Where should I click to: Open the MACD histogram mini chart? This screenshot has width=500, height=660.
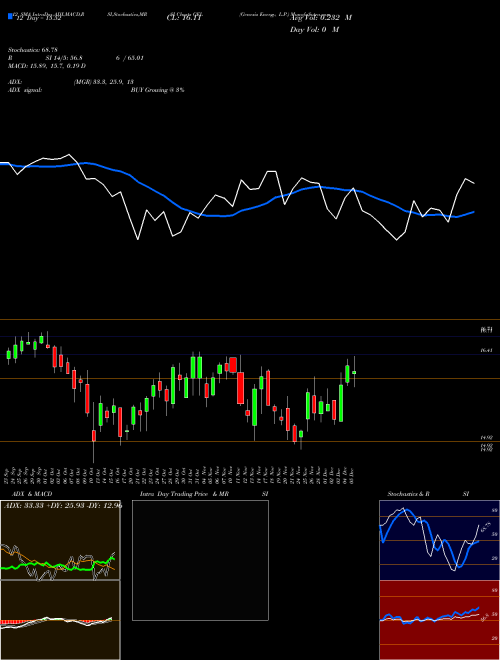60,620
